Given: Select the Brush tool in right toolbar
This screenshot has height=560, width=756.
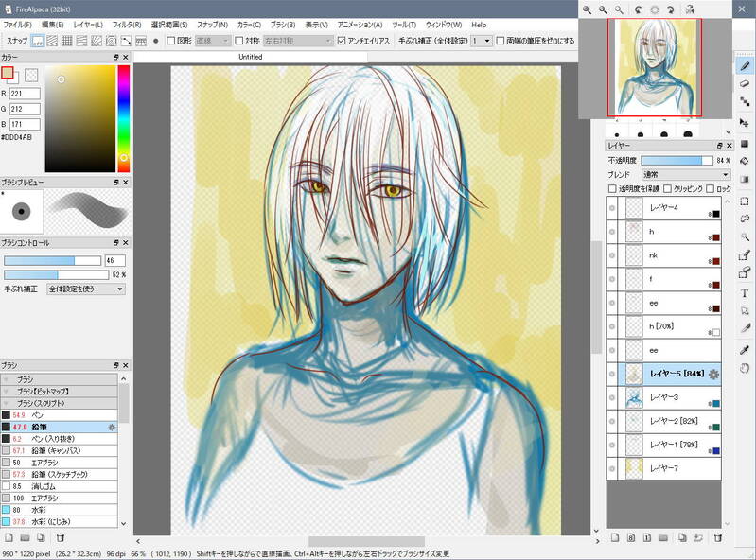Looking at the screenshot, I should [745, 65].
